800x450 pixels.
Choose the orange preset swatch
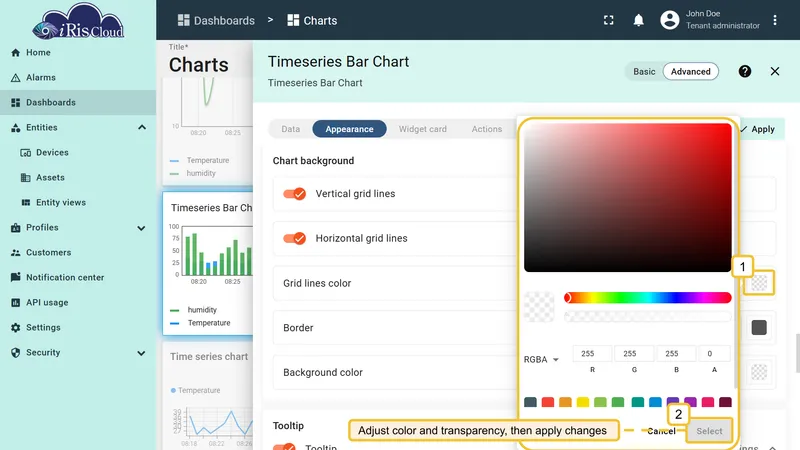(x=565, y=402)
